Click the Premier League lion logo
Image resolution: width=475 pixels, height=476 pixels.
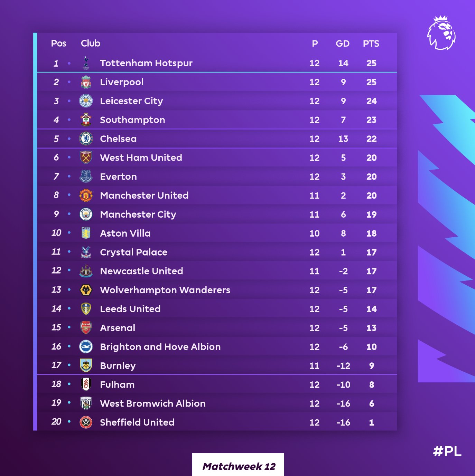coord(441,33)
